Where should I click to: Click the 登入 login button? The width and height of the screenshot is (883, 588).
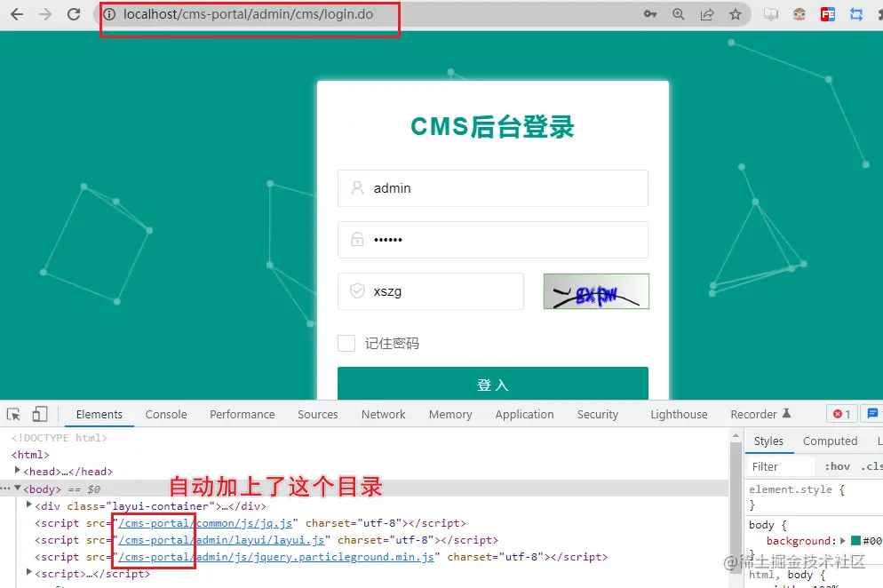[x=493, y=384]
